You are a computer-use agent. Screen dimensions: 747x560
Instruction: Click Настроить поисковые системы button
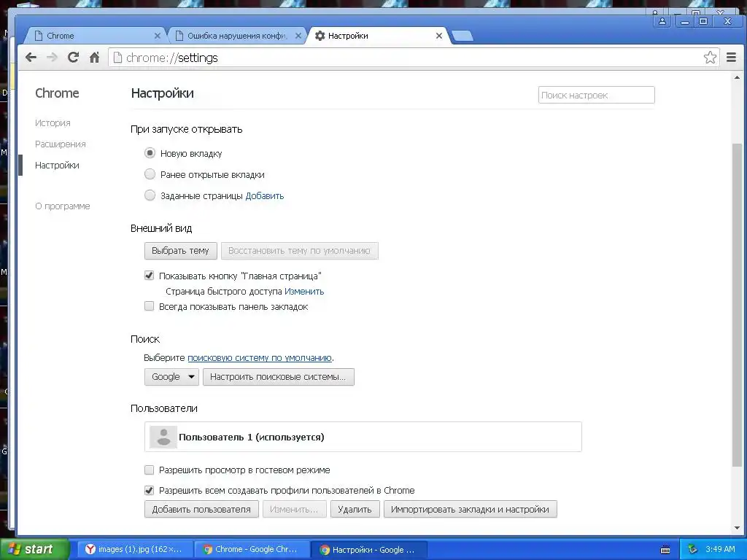click(x=278, y=377)
